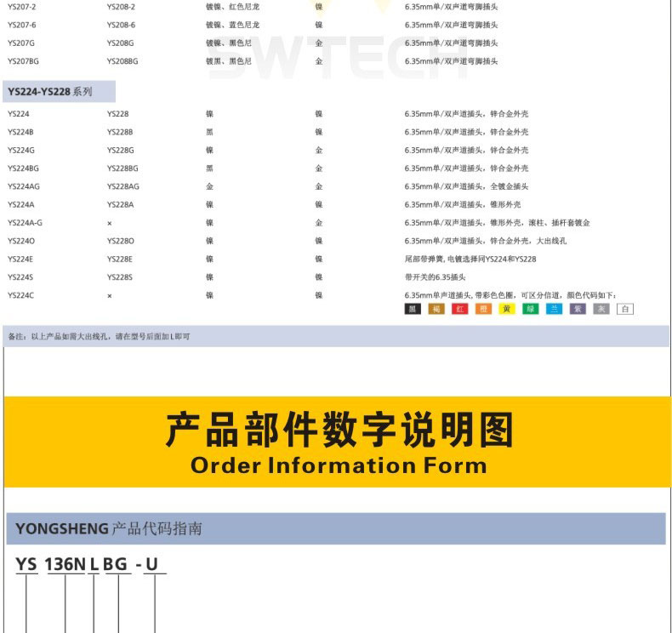This screenshot has height=633, width=672.
Task: Choose the orange 橙 color swatch
Action: (483, 309)
